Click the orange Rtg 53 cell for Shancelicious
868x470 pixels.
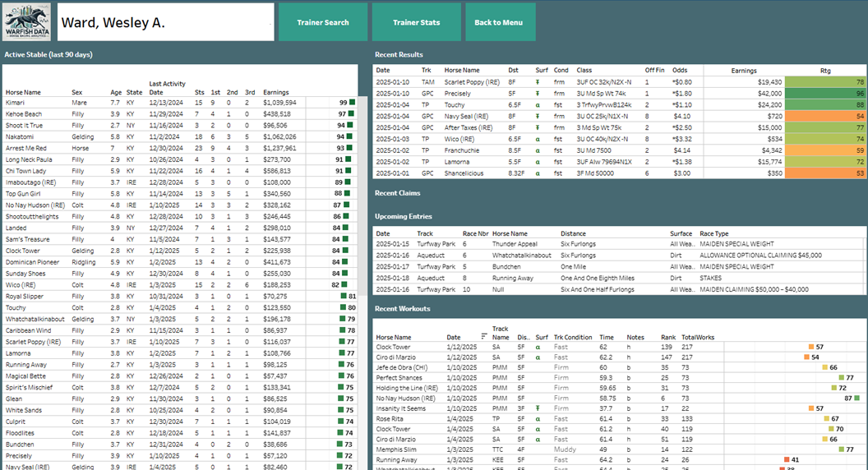[x=825, y=173]
